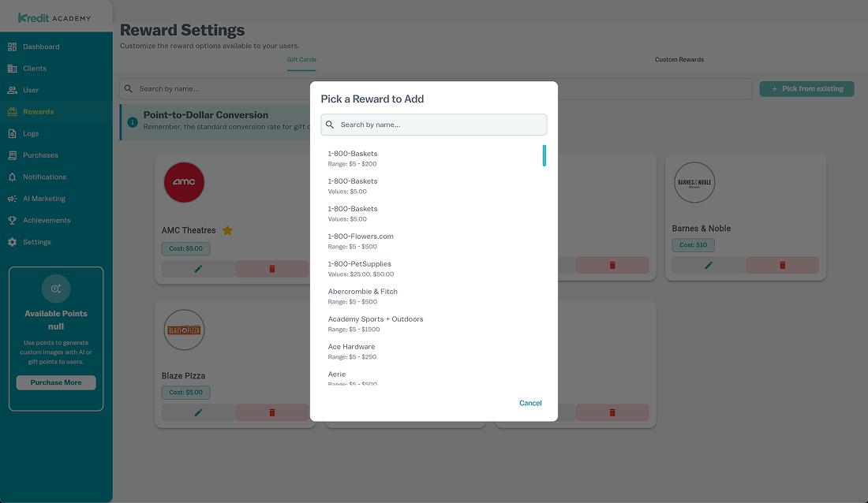This screenshot has height=503, width=868.
Task: Open the Dashboard sidebar icon
Action: [x=12, y=47]
